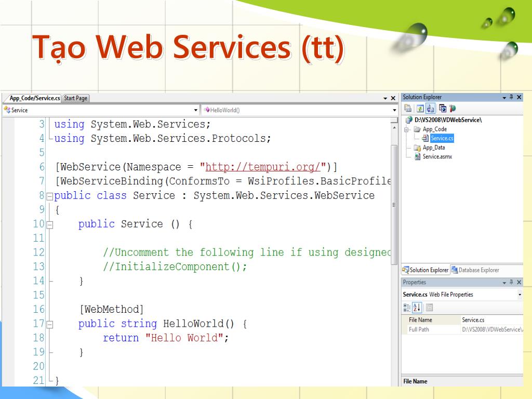Select the App_Code folder in the tree
532x399 pixels.
coord(435,129)
